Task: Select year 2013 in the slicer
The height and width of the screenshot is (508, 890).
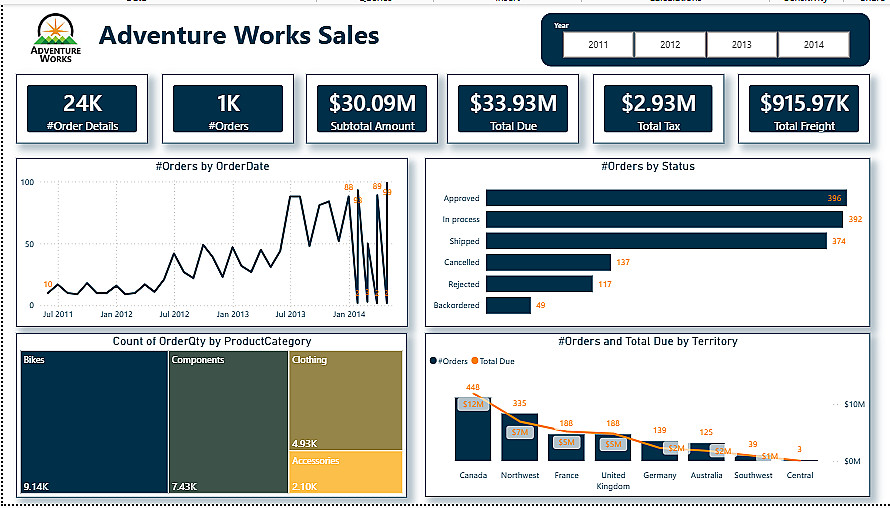Action: pos(742,44)
